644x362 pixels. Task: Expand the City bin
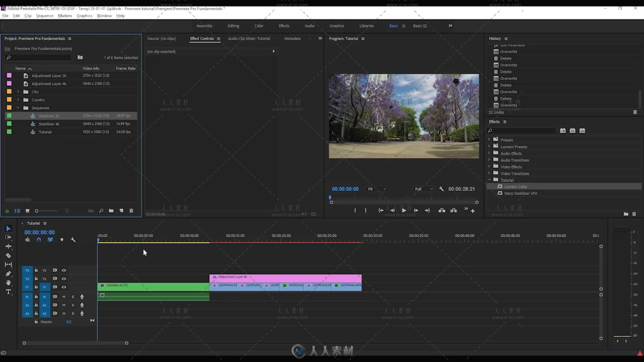tap(18, 92)
